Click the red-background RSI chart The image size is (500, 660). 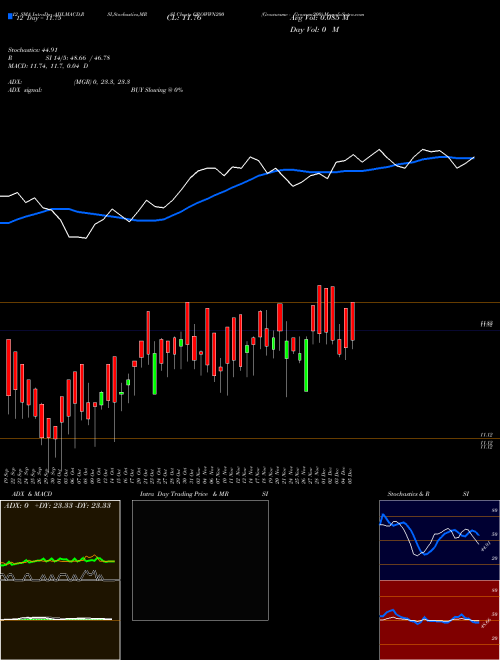pos(439,620)
